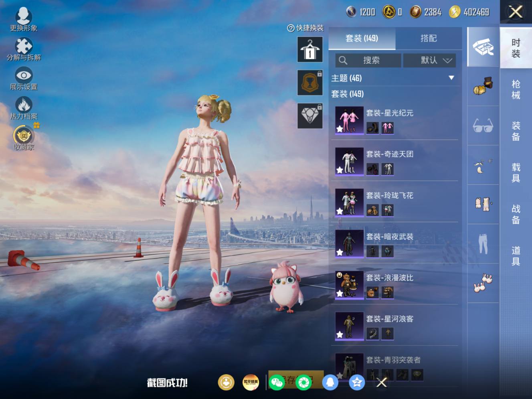Screen dimensions: 532x399
Task: Open the hats headwear category icon
Action: (x=483, y=86)
